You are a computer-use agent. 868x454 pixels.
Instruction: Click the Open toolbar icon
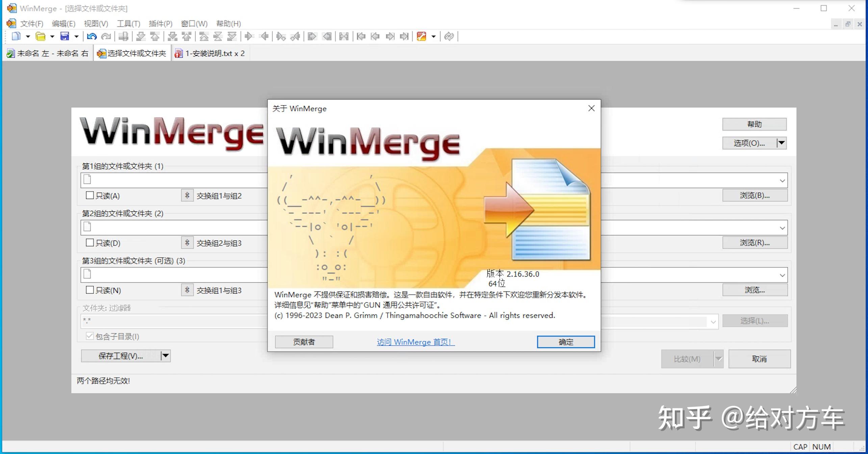point(41,36)
